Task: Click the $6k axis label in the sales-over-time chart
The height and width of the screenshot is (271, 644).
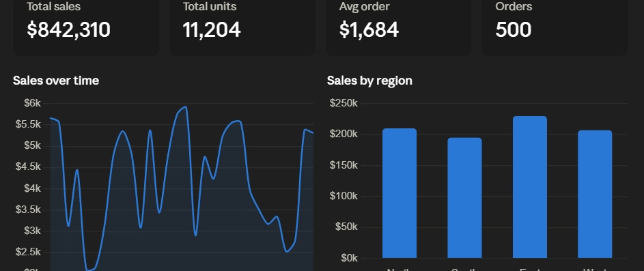Action: pos(33,103)
